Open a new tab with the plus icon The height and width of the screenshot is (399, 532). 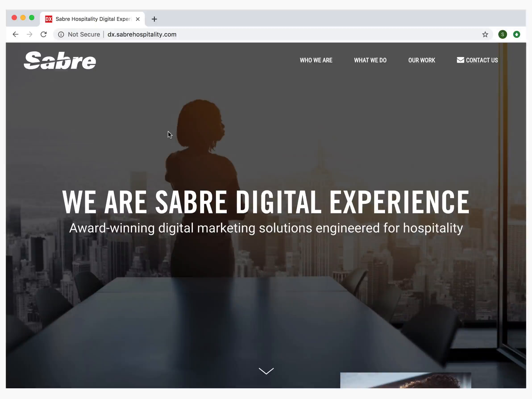click(154, 19)
